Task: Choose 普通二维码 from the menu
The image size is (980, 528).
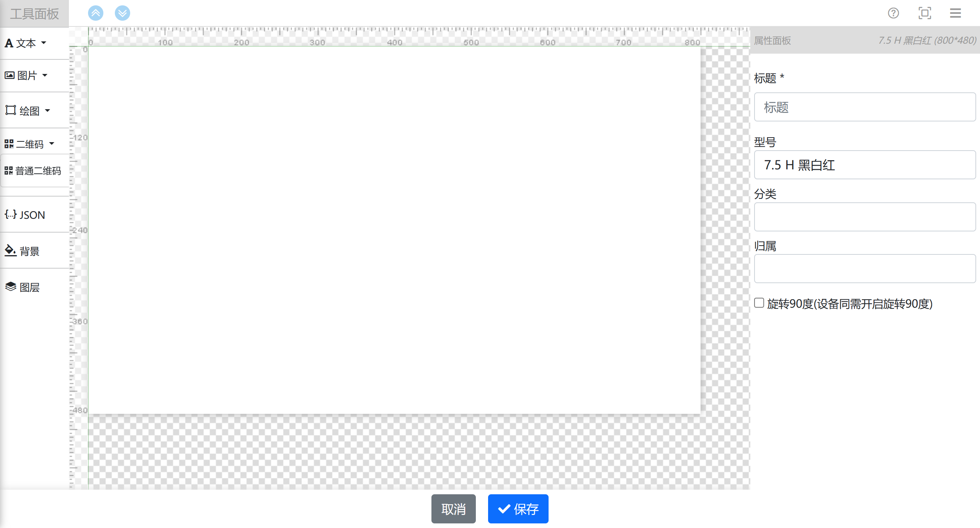Action: coord(33,171)
